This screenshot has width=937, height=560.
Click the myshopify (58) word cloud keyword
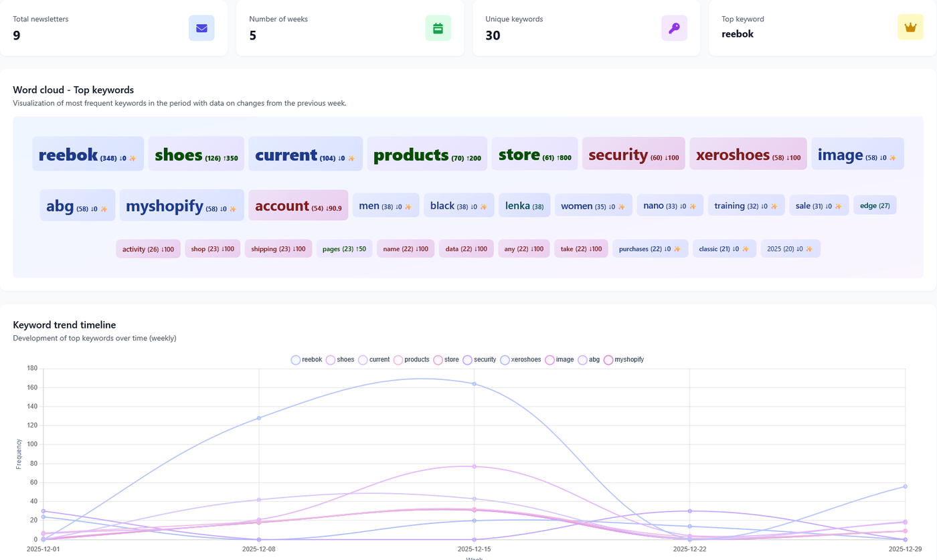(181, 205)
